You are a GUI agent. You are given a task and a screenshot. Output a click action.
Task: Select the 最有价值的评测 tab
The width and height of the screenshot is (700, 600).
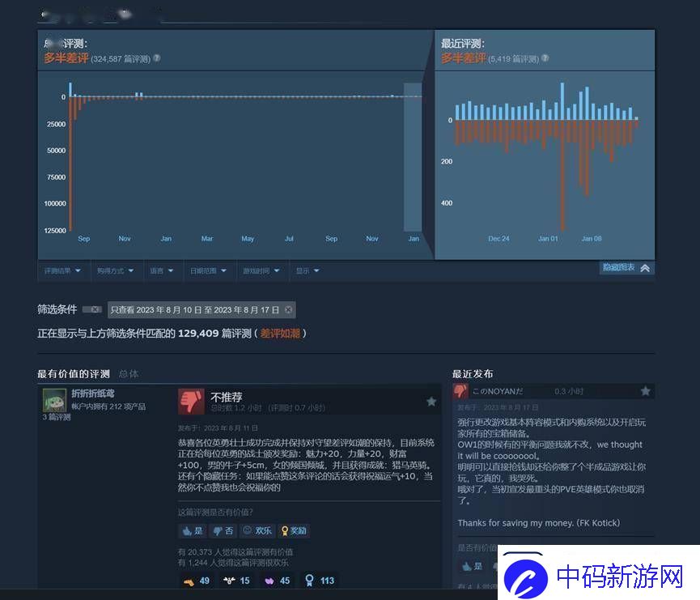tap(74, 374)
